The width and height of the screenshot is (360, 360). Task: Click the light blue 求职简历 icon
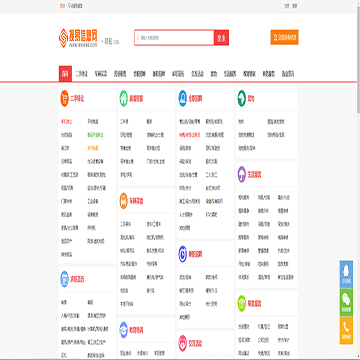click(x=64, y=279)
